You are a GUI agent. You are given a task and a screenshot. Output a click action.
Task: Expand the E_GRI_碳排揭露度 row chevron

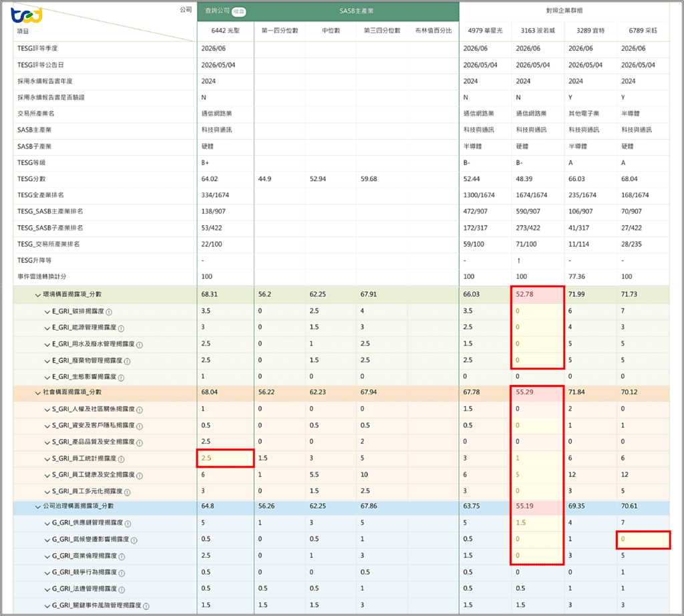pos(47,311)
